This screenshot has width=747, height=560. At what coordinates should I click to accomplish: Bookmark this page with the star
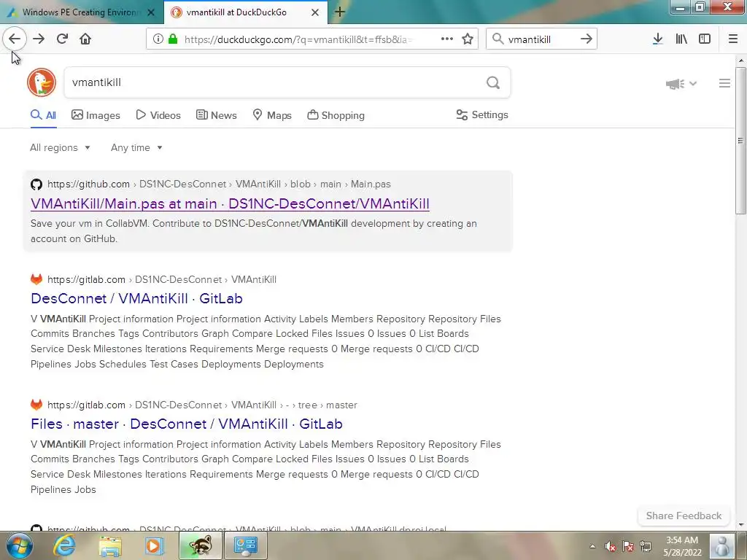(468, 39)
